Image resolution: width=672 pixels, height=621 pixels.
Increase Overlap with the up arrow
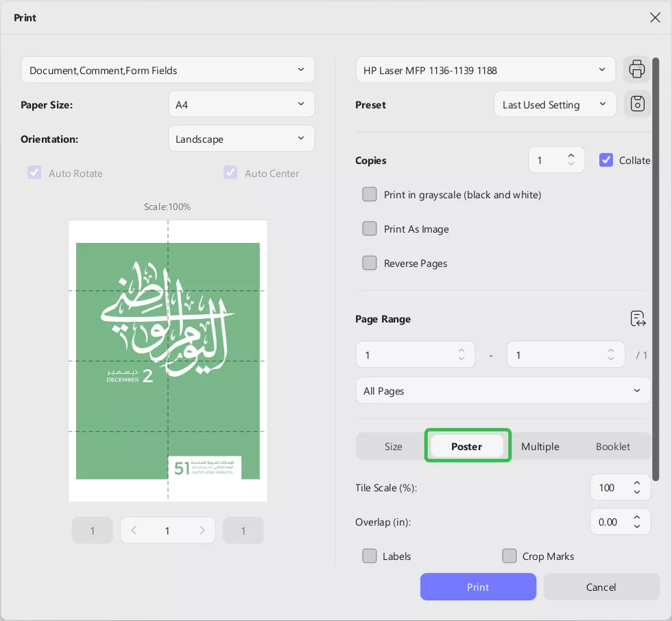(x=636, y=517)
